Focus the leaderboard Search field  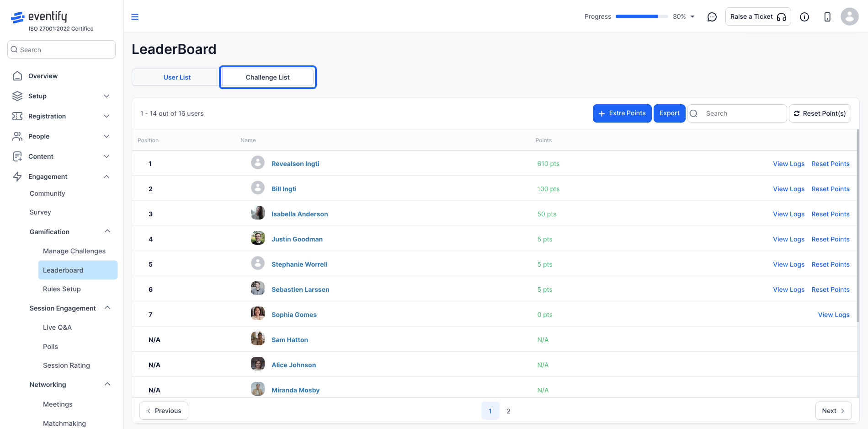737,113
